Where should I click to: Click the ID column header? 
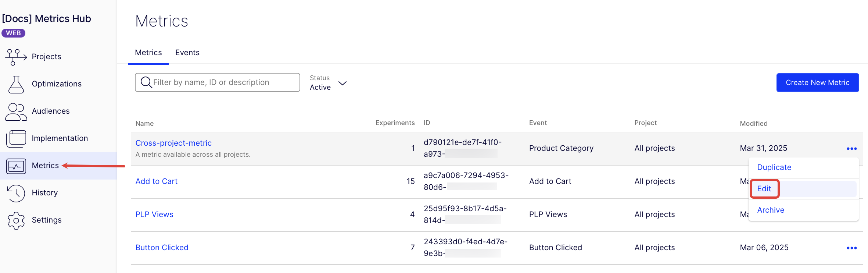pyautogui.click(x=427, y=123)
